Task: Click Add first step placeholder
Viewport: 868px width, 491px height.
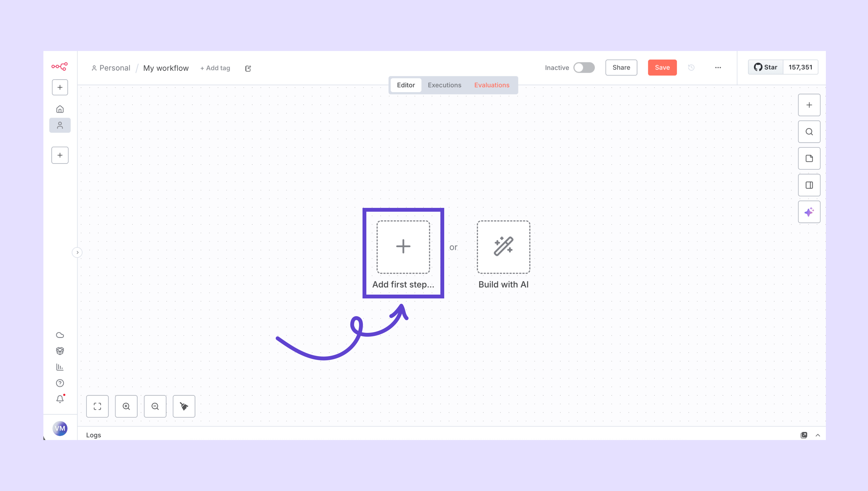Action: 403,247
